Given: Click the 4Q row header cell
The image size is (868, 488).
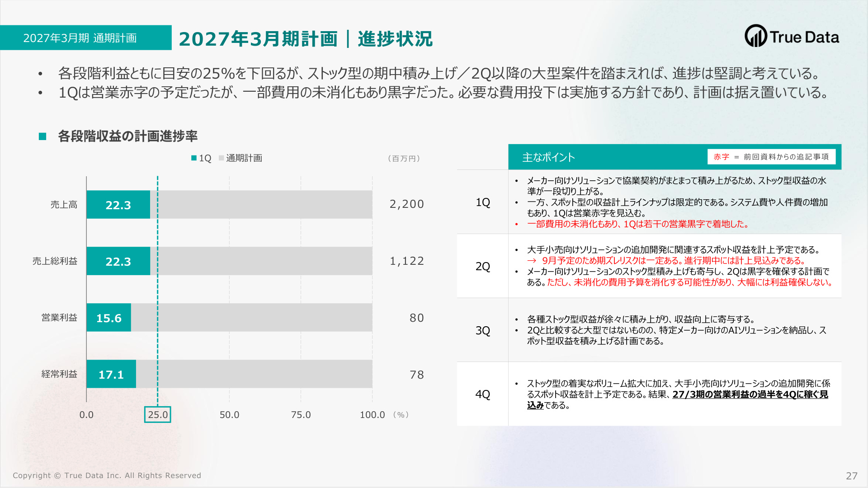Looking at the screenshot, I should [x=483, y=394].
